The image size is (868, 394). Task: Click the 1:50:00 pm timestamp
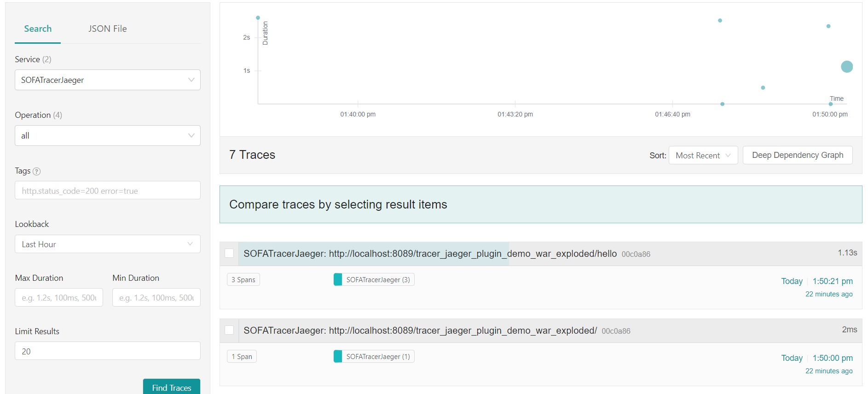(833, 358)
